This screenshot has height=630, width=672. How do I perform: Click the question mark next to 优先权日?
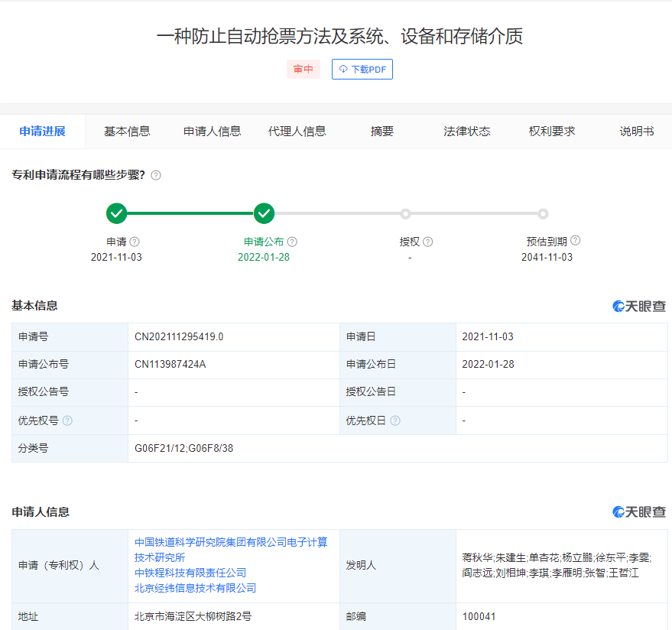(394, 421)
